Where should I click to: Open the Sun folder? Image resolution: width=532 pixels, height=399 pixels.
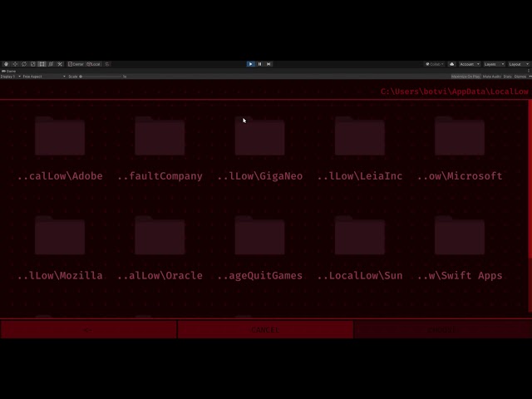[360, 235]
